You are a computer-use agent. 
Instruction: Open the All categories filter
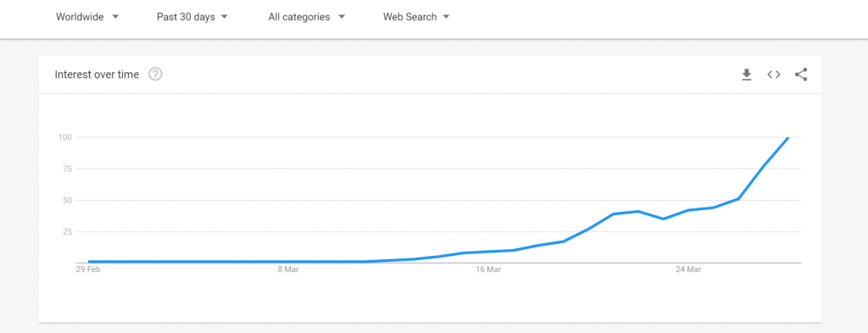point(307,17)
